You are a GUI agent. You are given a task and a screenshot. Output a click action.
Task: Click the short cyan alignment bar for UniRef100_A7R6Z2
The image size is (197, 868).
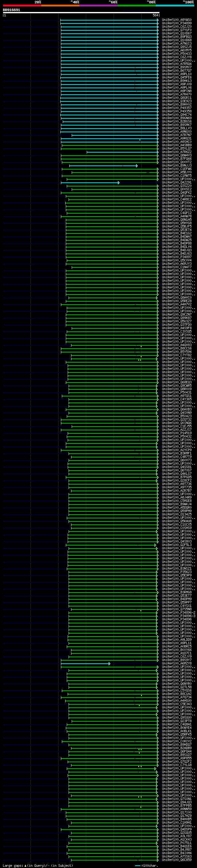[x=123, y=152]
